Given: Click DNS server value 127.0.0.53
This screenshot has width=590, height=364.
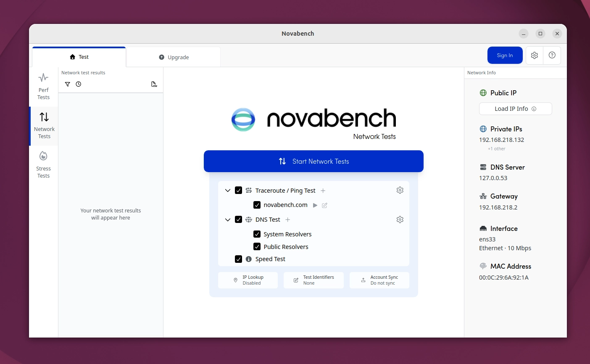Looking at the screenshot, I should [x=493, y=178].
